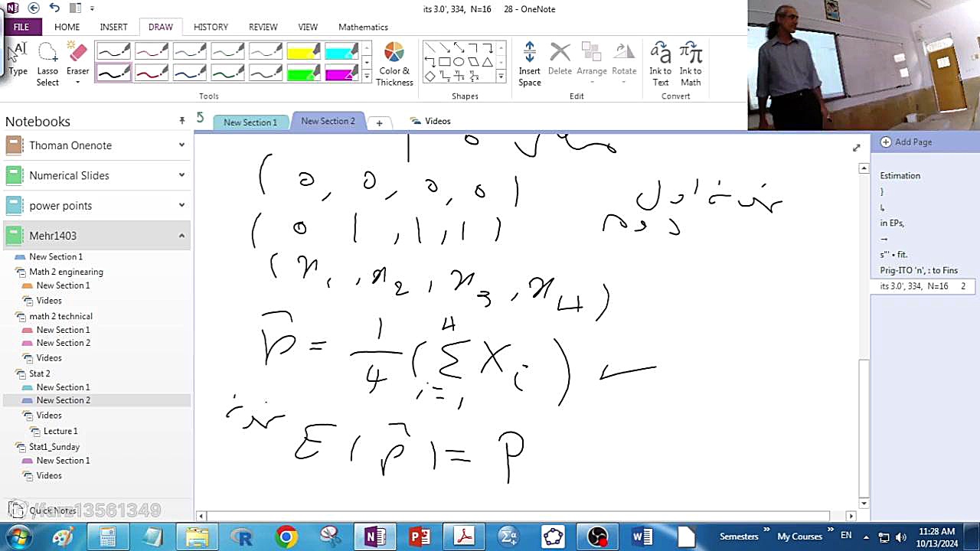Select the rectangle shape in Shapes gallery
The height and width of the screenshot is (551, 980).
coord(444,62)
